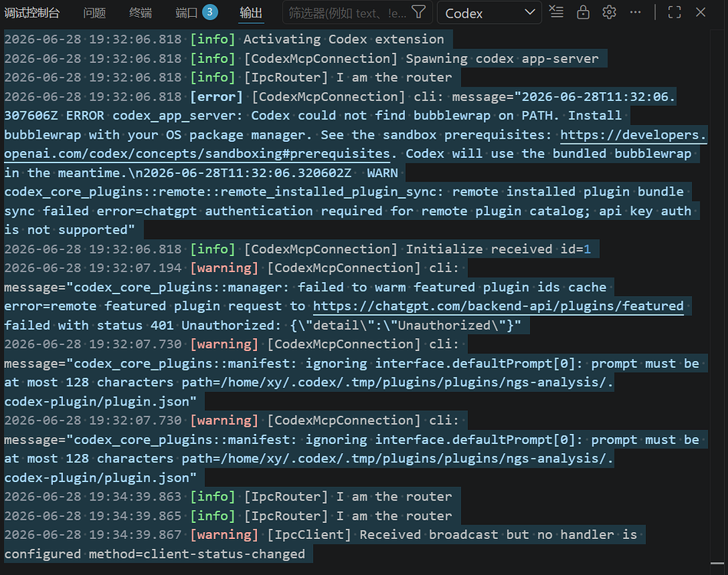
Task: Close the panel with the X icon
Action: pos(700,12)
